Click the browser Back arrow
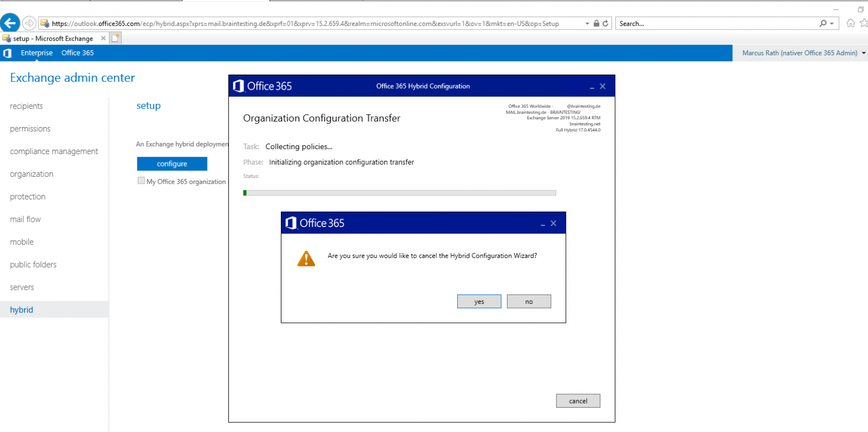868x432 pixels. (10, 22)
